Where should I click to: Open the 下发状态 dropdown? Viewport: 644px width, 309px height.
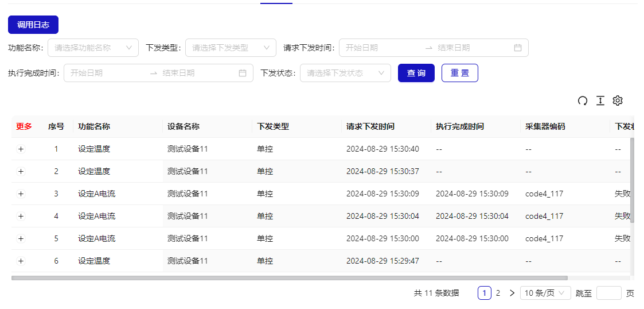pyautogui.click(x=345, y=74)
